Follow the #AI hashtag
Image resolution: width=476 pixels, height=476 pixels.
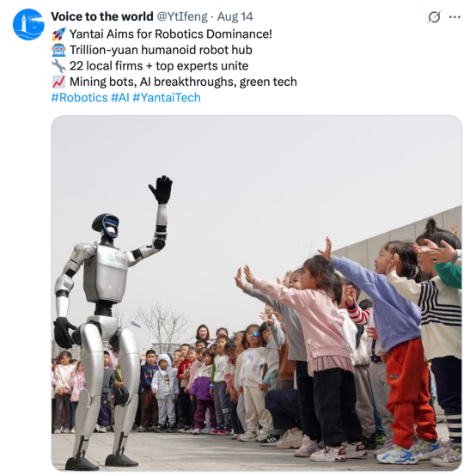pos(120,98)
